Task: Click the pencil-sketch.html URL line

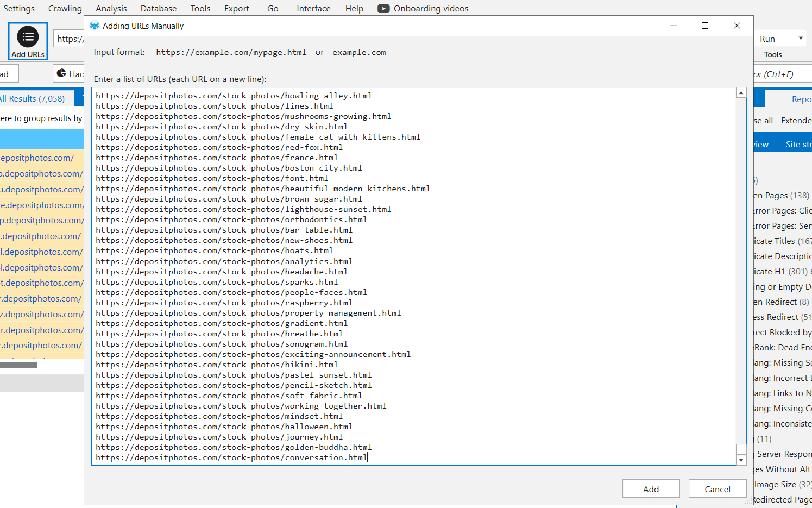Action: [x=234, y=385]
